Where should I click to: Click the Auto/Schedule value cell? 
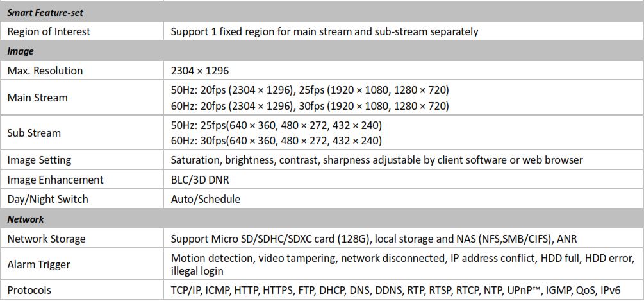click(x=404, y=200)
